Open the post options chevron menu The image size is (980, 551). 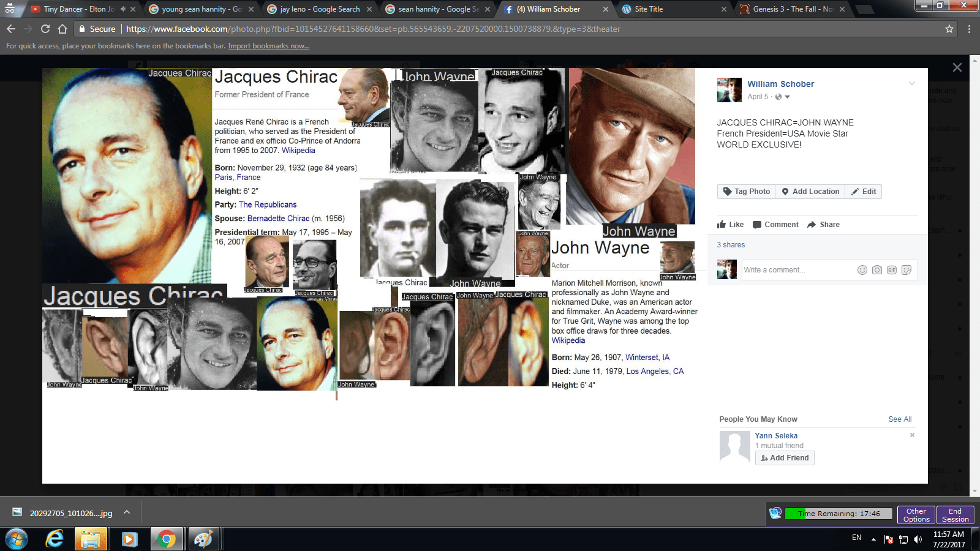[912, 84]
